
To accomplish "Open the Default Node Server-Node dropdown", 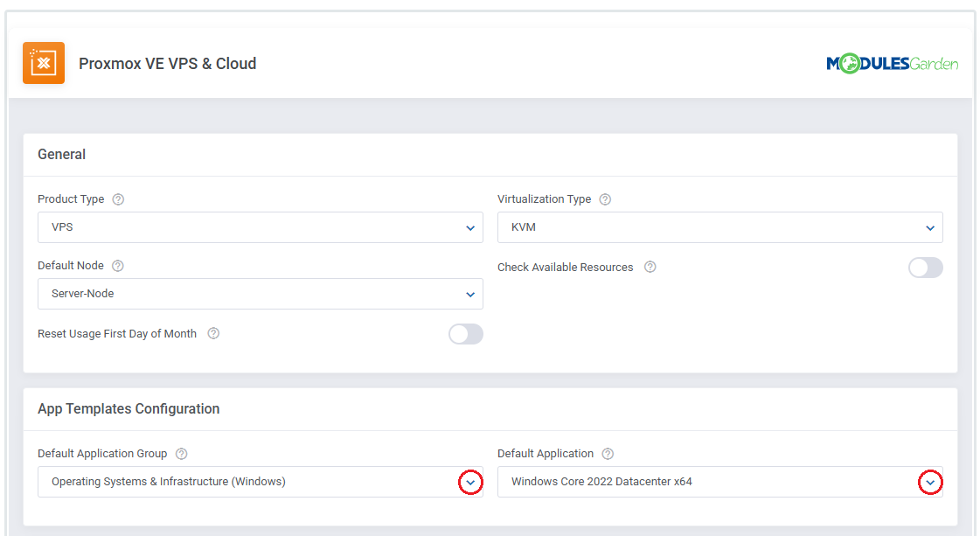I will (x=260, y=294).
